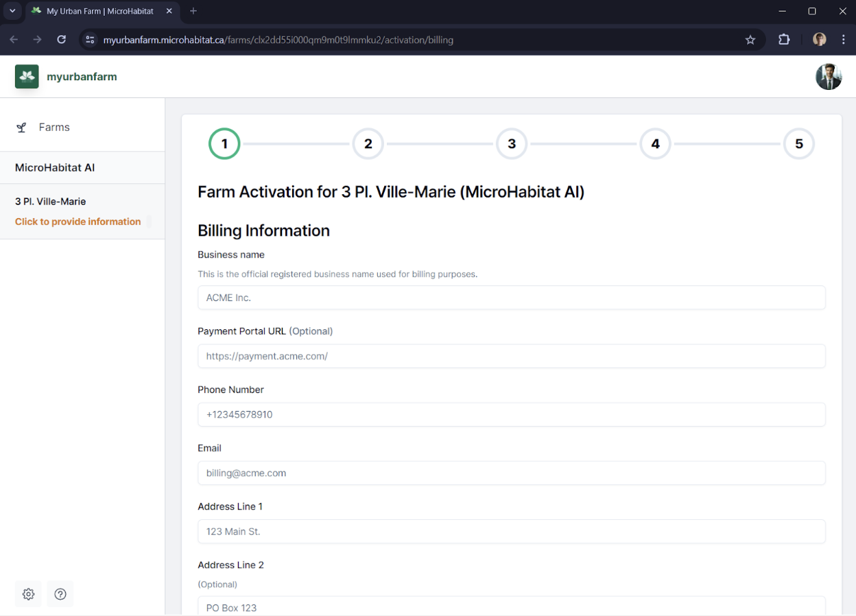
Task: Click into the Payment Portal URL field
Action: coord(512,356)
